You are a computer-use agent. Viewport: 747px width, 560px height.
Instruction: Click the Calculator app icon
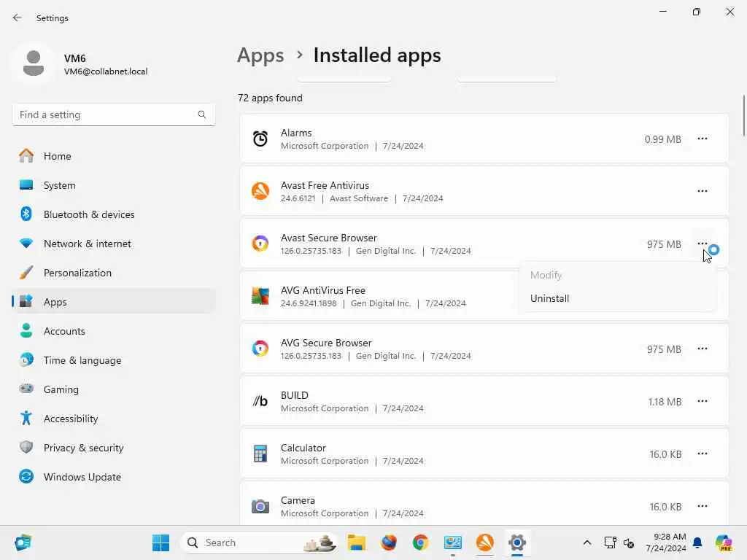[260, 454]
